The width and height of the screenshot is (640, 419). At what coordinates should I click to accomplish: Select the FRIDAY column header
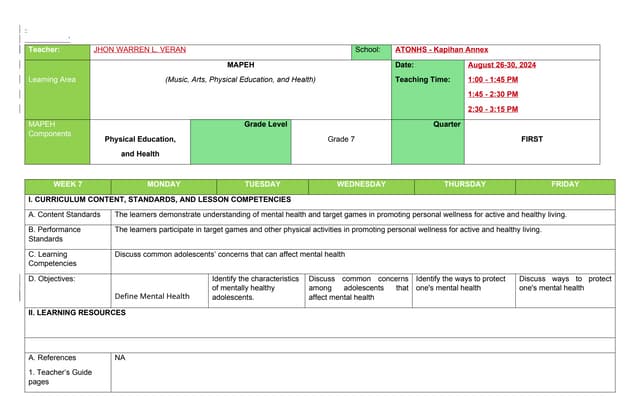click(565, 185)
